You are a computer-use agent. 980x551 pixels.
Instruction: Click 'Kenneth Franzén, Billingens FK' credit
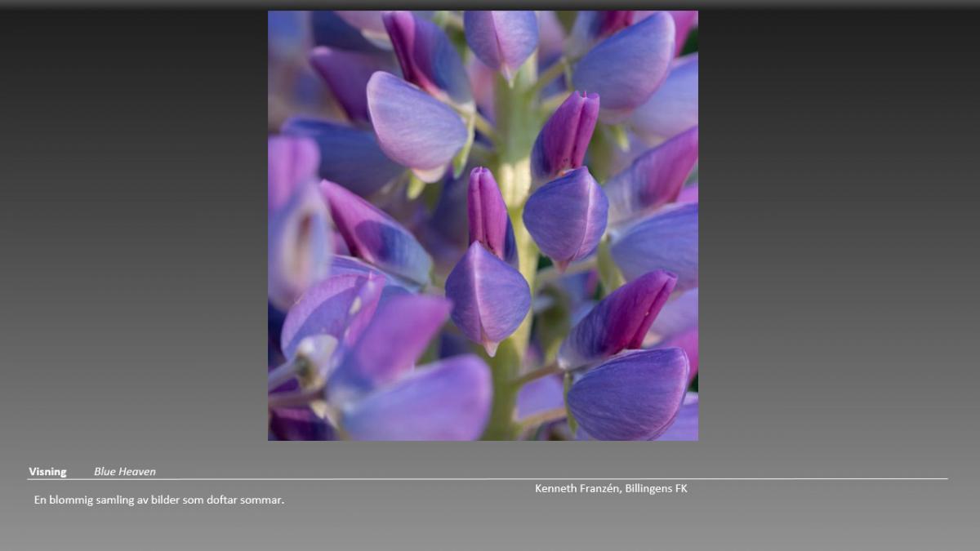611,488
